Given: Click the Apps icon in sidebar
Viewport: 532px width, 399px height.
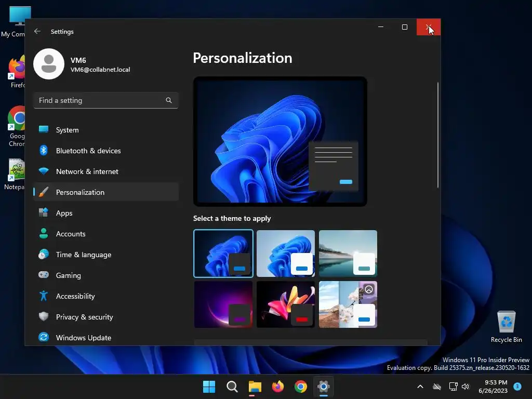Looking at the screenshot, I should (44, 212).
